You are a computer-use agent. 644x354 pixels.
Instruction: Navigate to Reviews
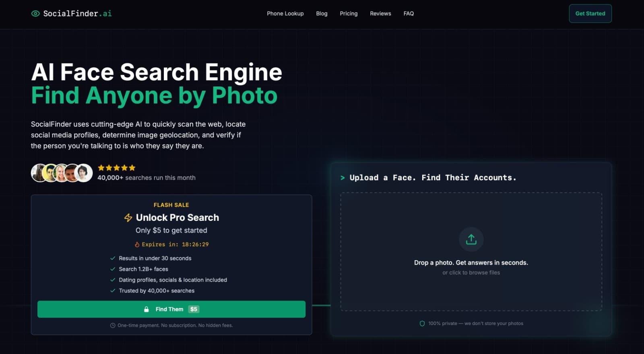380,14
